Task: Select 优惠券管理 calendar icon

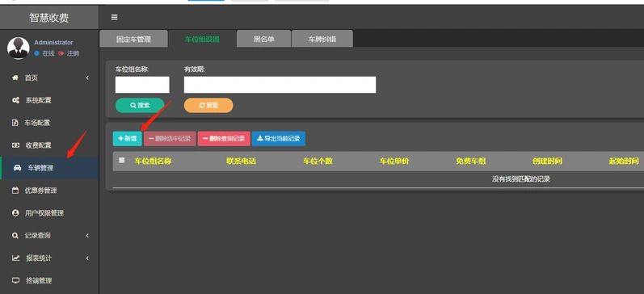Action: click(x=15, y=191)
